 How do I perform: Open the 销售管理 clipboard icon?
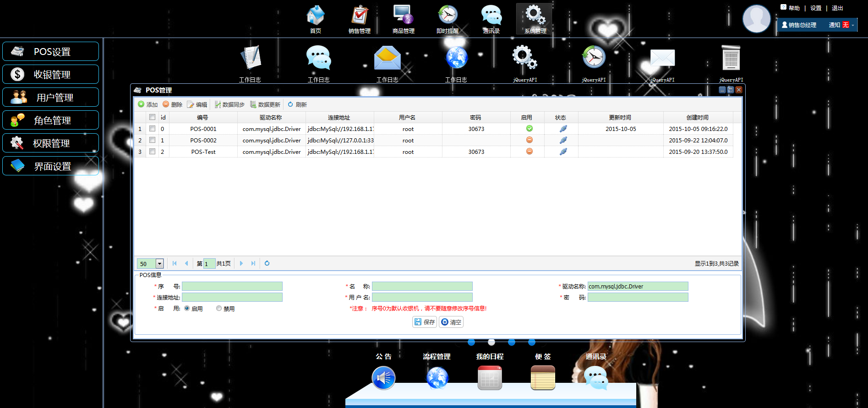coord(360,15)
